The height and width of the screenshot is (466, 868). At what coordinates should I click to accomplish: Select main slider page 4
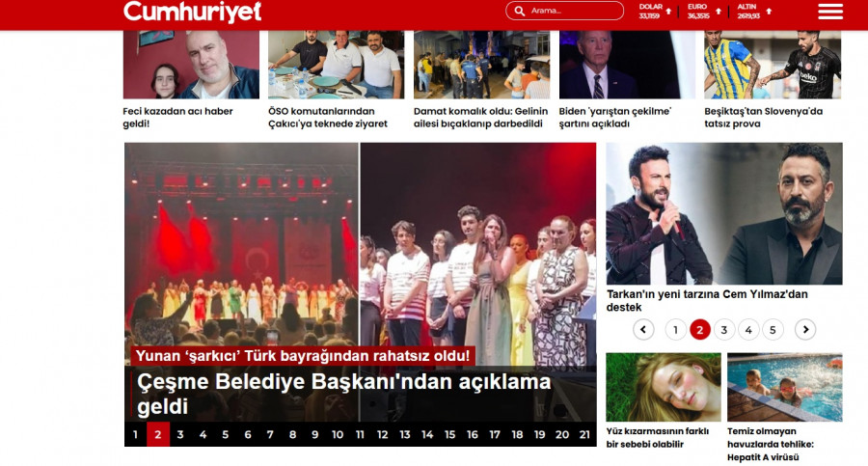(203, 434)
